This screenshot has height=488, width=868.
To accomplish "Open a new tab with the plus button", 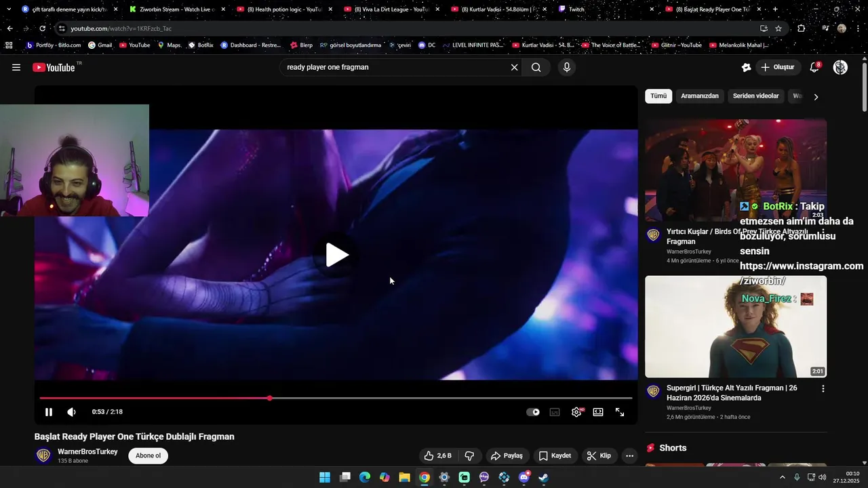I will pos(775,9).
